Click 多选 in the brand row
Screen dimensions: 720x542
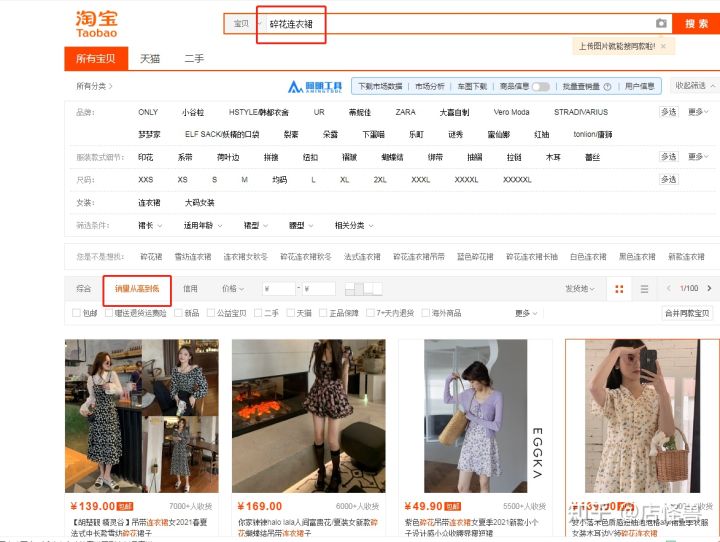coord(669,112)
